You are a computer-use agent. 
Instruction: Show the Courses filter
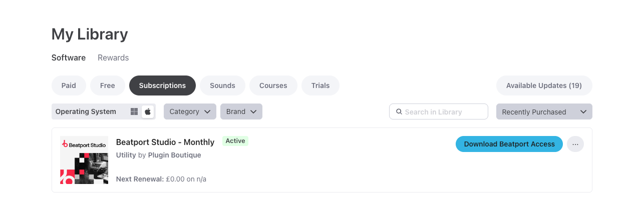[x=273, y=85]
